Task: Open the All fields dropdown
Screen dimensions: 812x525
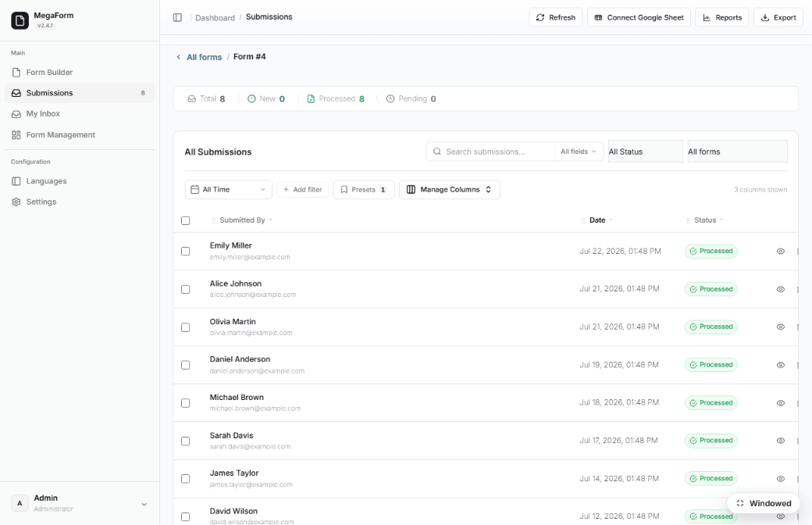Action: pyautogui.click(x=579, y=152)
